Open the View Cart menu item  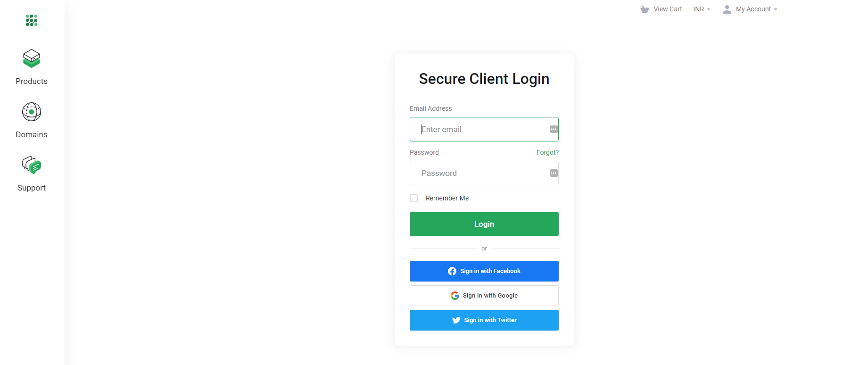(x=668, y=9)
